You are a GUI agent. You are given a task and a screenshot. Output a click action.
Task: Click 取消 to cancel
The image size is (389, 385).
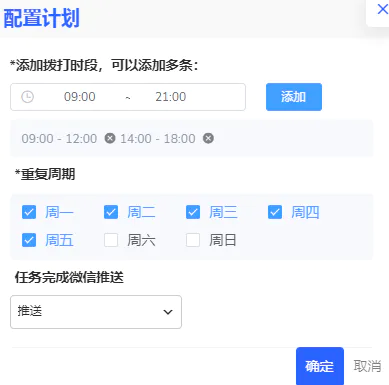pyautogui.click(x=367, y=366)
